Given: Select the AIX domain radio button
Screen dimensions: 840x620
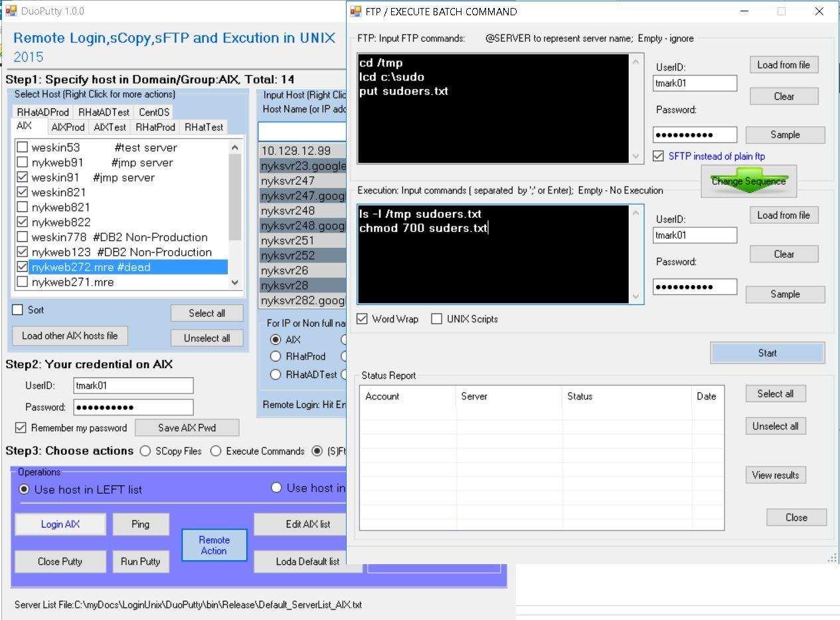Looking at the screenshot, I should coord(276,340).
